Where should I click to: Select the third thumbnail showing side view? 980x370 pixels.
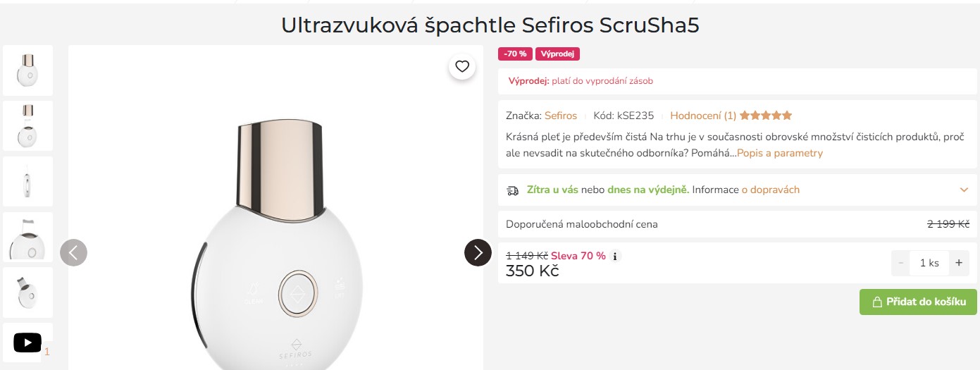tap(27, 181)
